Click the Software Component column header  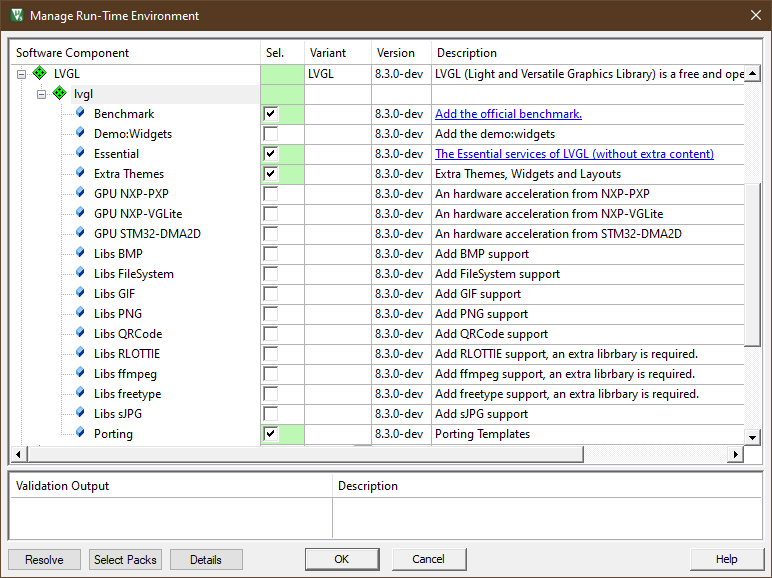[135, 53]
